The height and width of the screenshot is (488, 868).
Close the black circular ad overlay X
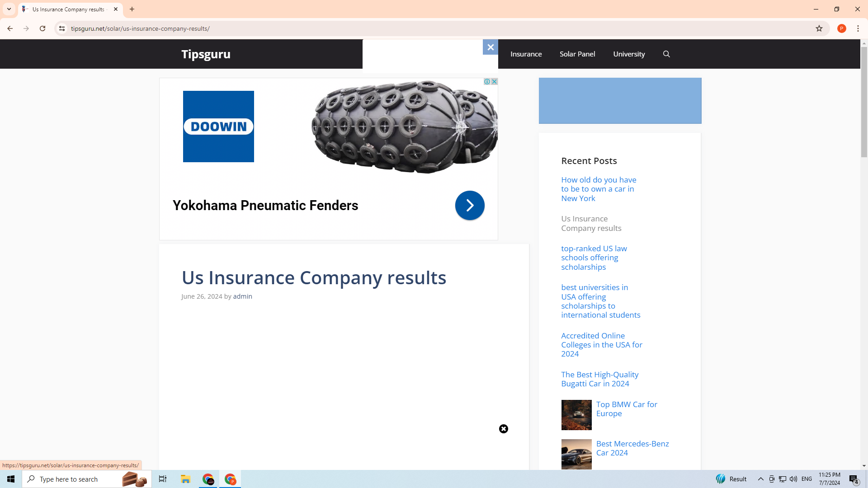pos(503,429)
